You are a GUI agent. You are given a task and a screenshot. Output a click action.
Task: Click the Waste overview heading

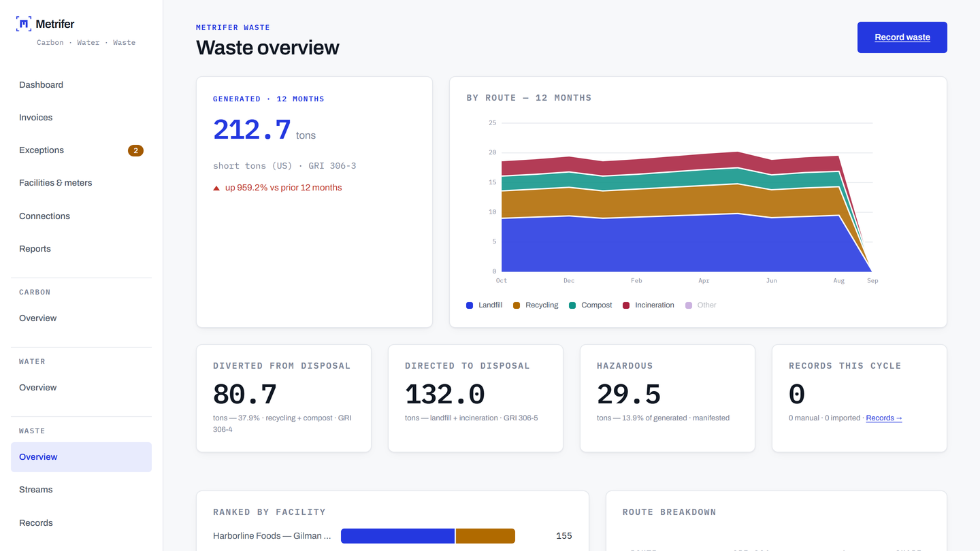tap(267, 48)
